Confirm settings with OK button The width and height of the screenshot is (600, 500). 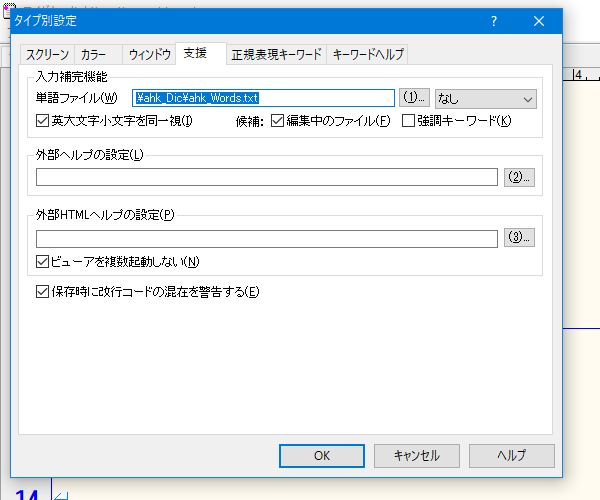321,456
